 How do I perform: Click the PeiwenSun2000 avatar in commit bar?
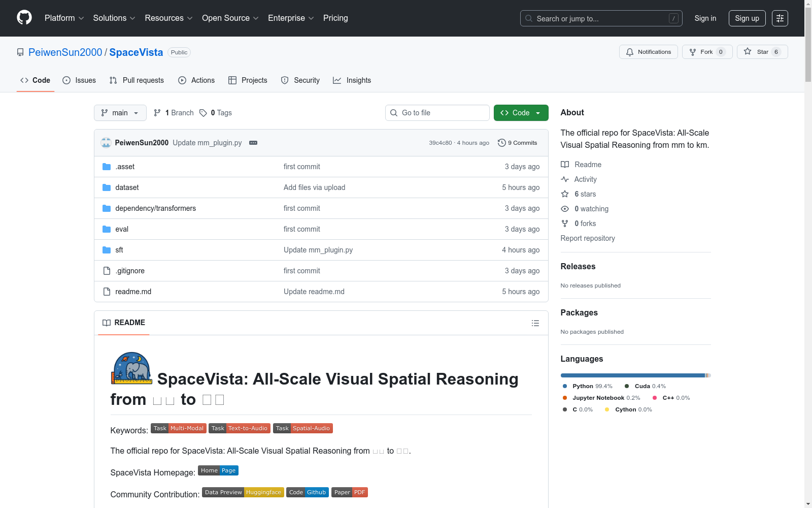pyautogui.click(x=106, y=143)
